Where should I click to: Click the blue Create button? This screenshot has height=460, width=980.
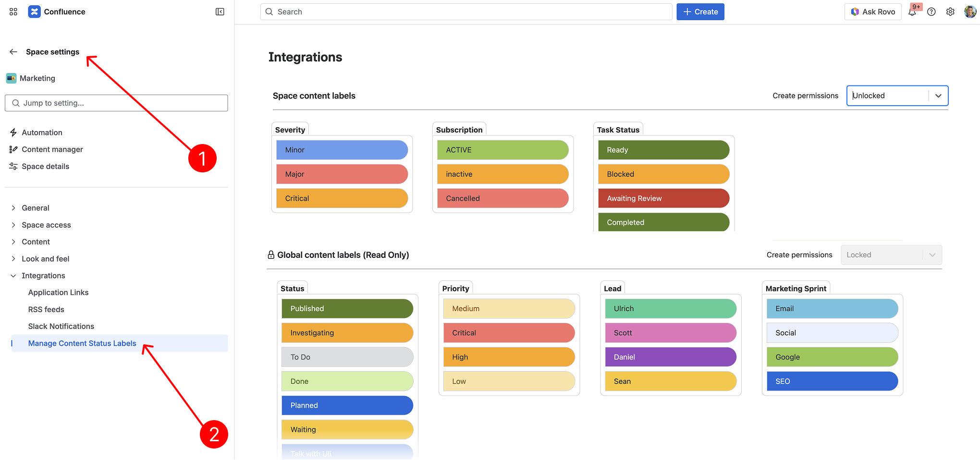[700, 12]
